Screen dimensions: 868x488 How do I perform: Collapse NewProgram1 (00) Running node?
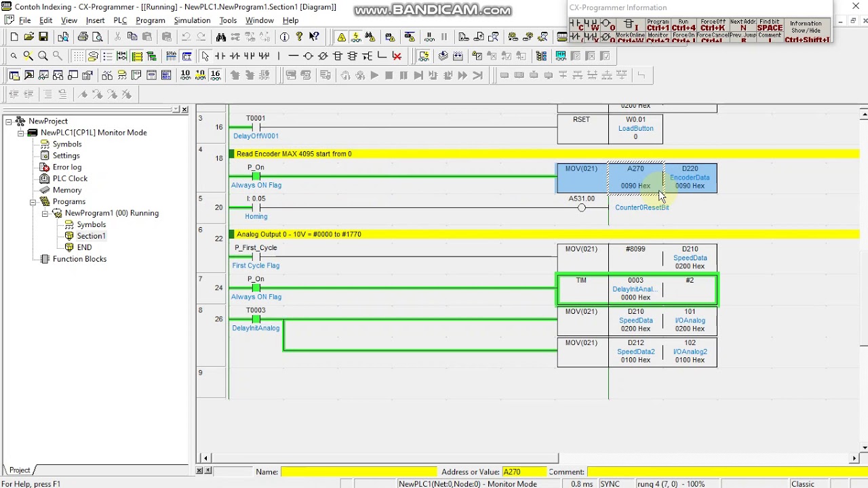(x=45, y=213)
